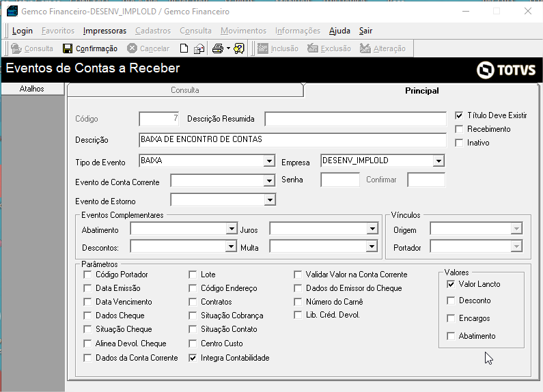Screen dimensions: 543x392
Task: Click the Senha input field
Action: coord(340,180)
